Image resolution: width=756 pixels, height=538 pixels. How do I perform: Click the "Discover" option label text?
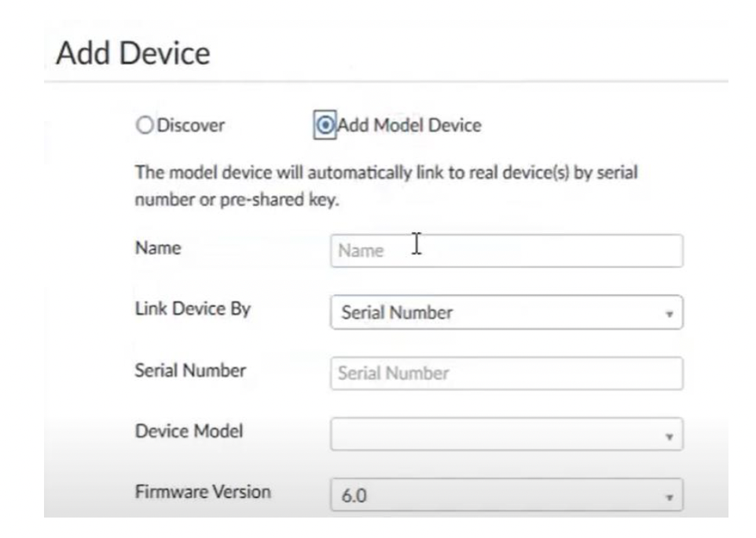click(191, 126)
